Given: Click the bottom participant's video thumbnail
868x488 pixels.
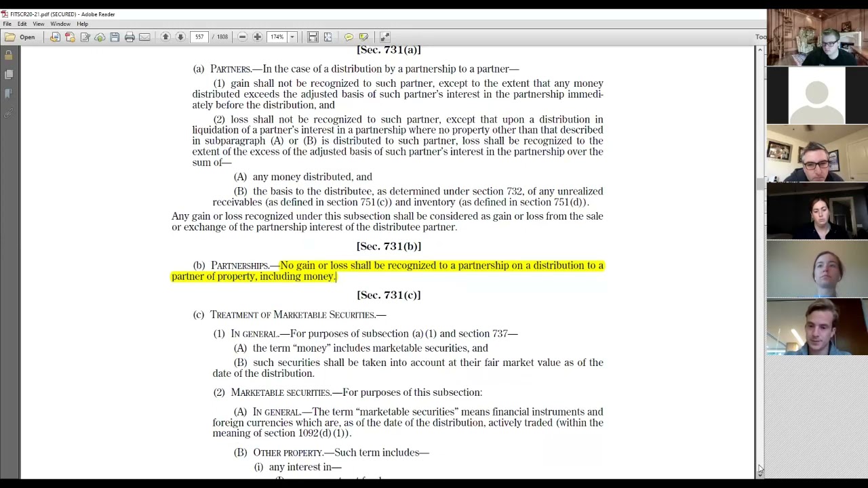Looking at the screenshot, I should (x=817, y=328).
